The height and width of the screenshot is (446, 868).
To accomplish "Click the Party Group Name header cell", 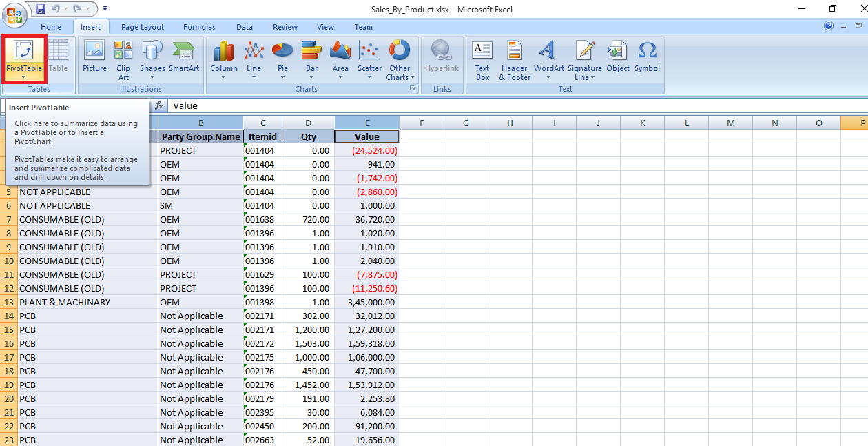I will click(200, 136).
